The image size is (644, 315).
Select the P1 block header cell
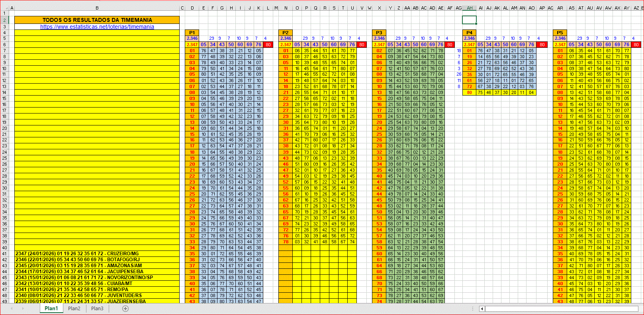192,33
